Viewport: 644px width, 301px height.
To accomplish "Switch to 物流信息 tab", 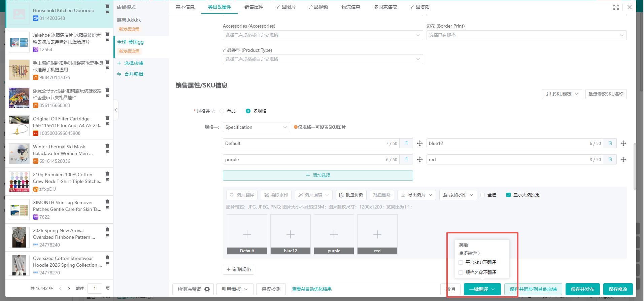I will [351, 7].
